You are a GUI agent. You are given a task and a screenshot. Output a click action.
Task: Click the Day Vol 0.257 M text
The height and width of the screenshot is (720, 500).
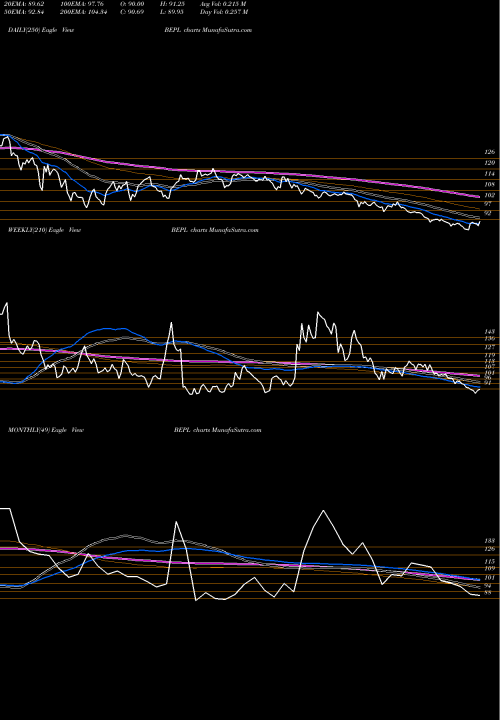tap(224, 12)
